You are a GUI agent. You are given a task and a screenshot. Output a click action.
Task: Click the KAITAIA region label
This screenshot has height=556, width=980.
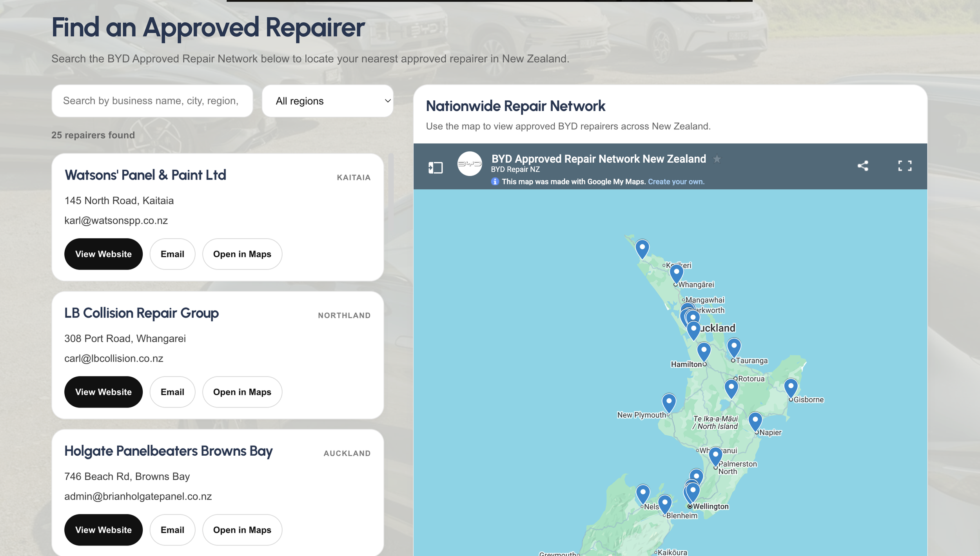354,177
